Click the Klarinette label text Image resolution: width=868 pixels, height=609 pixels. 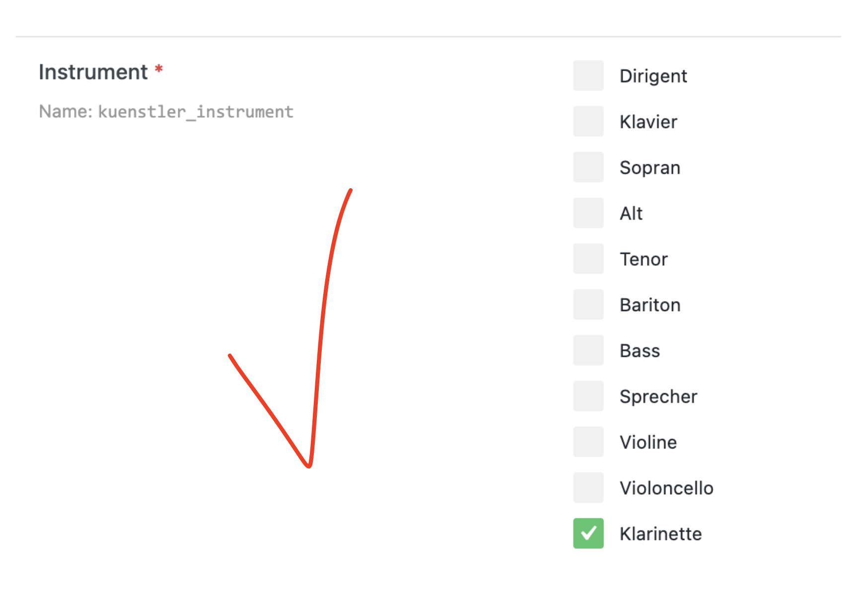[660, 534]
